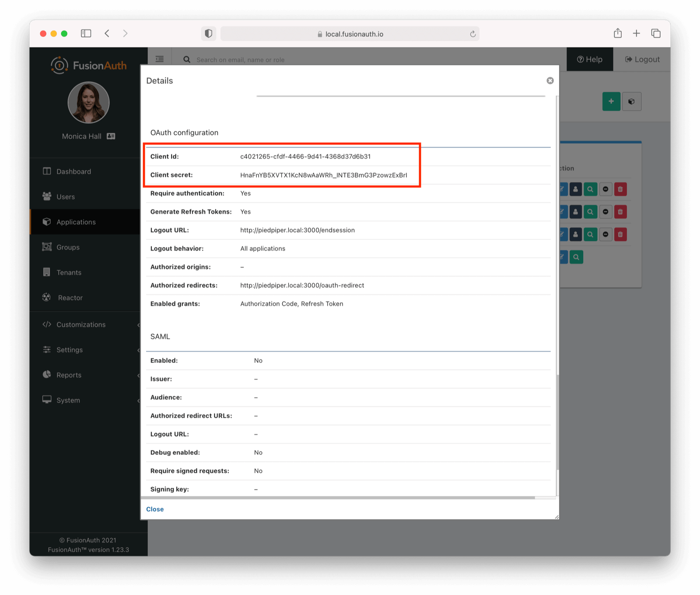Screen dimensions: 700x595
Task: Click the third row's red trash icon
Action: [x=620, y=235]
